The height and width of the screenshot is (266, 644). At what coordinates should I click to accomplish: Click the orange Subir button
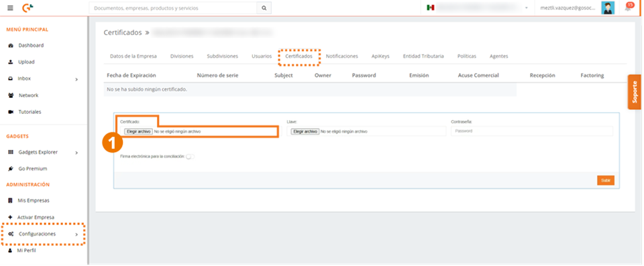tap(606, 180)
